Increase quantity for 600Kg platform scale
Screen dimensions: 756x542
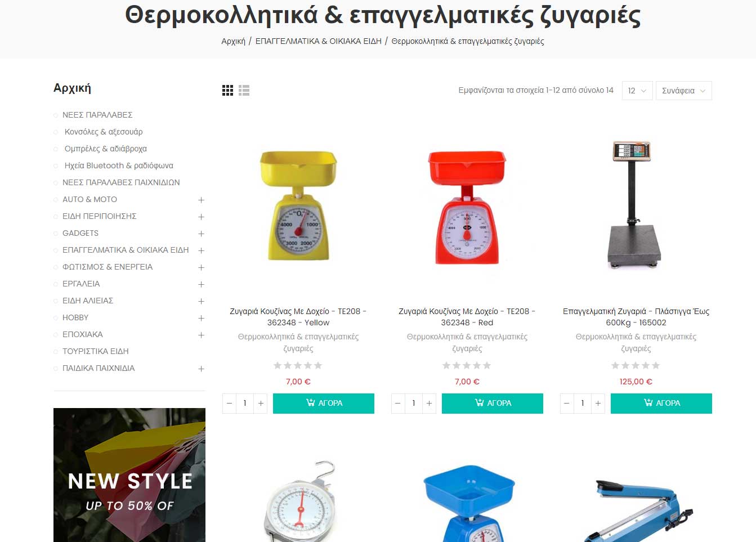coord(598,404)
